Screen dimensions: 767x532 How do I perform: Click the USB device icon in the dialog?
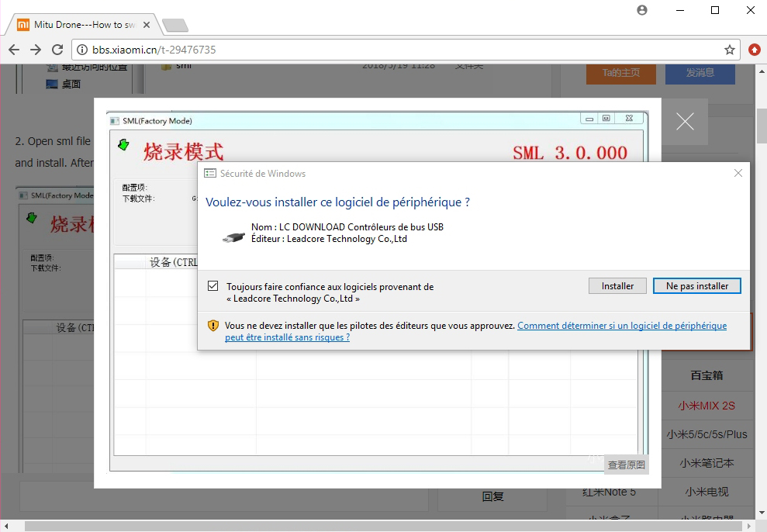233,237
